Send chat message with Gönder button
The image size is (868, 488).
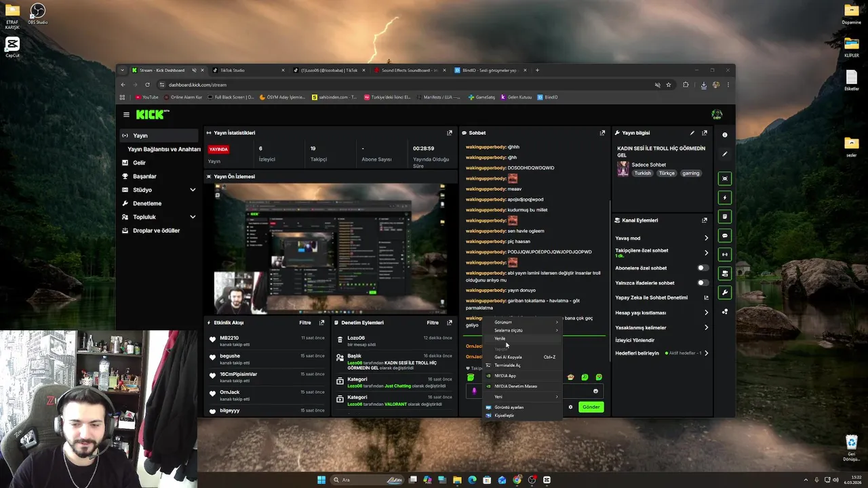coord(591,407)
